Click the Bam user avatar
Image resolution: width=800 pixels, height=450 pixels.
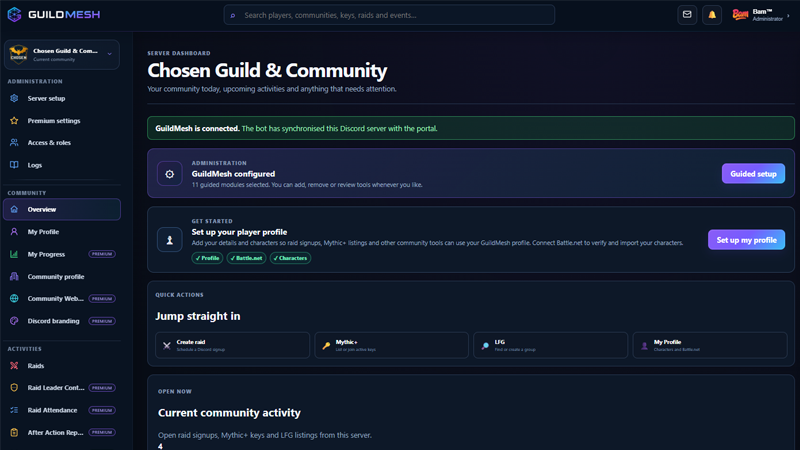[740, 15]
